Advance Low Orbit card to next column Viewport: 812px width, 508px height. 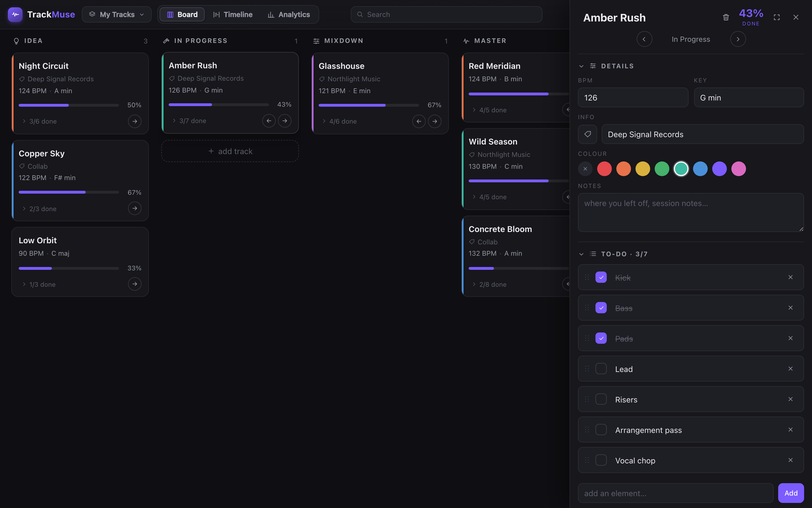[134, 284]
